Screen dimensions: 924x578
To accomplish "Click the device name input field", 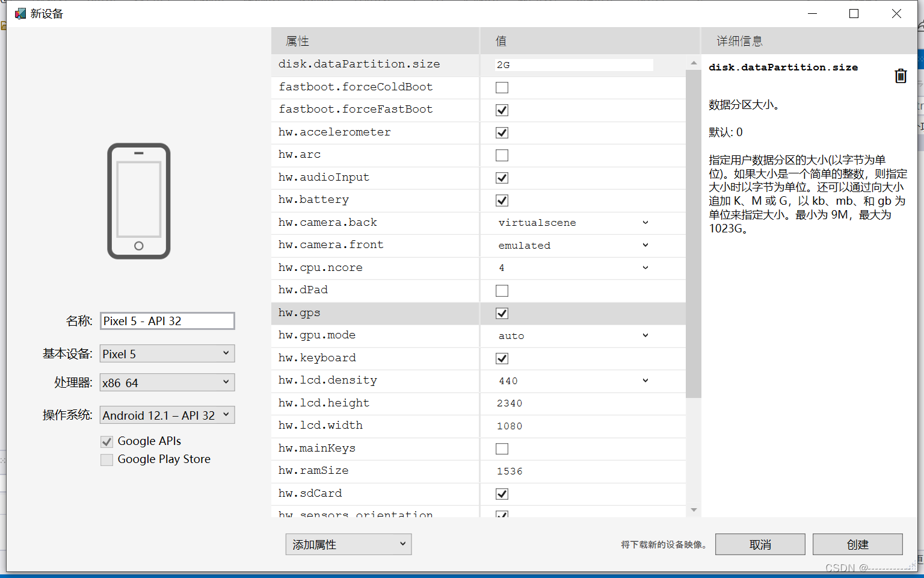I will coord(167,321).
